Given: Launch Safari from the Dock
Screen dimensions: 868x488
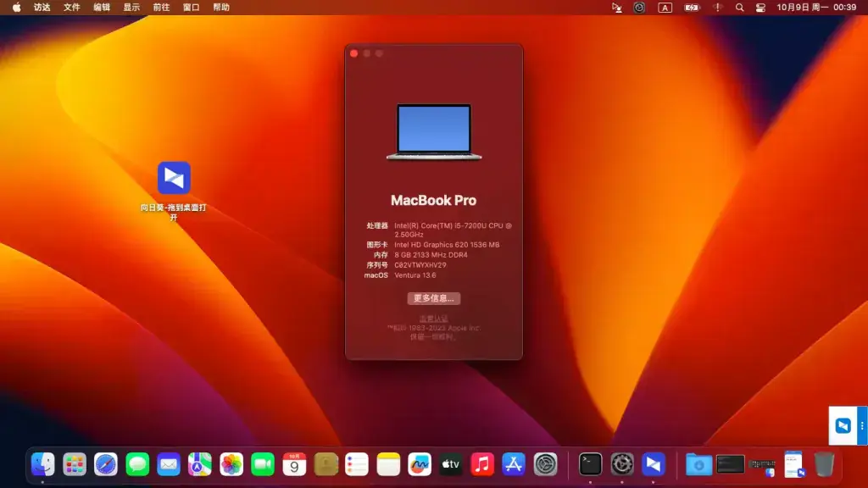Looking at the screenshot, I should coord(106,464).
